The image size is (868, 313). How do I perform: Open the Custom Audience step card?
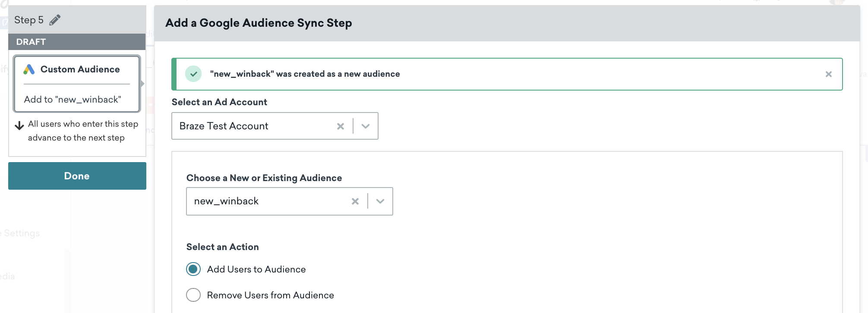click(77, 84)
